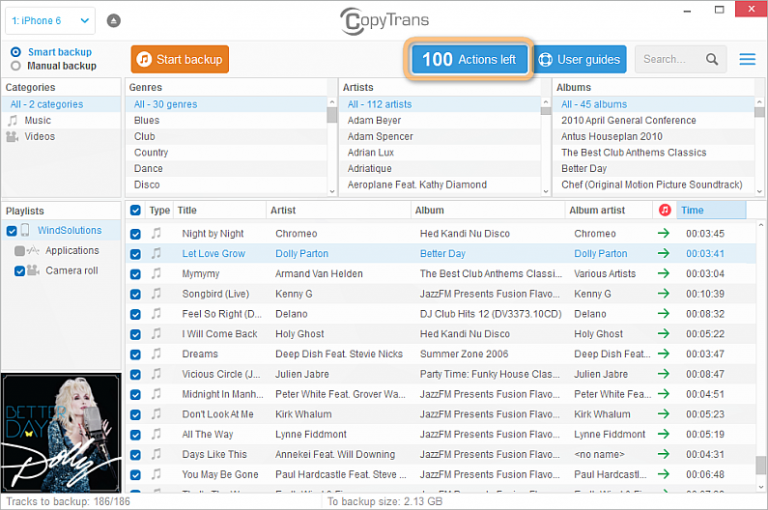Click the eject device icon
This screenshot has height=510, width=768.
point(113,20)
